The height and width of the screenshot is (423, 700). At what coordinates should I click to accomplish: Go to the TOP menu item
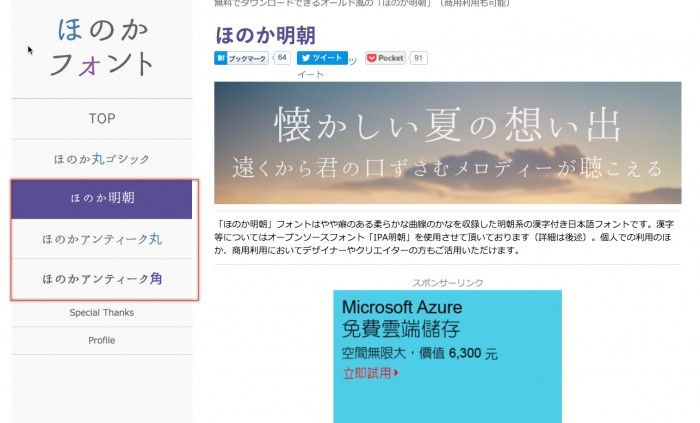(x=102, y=119)
